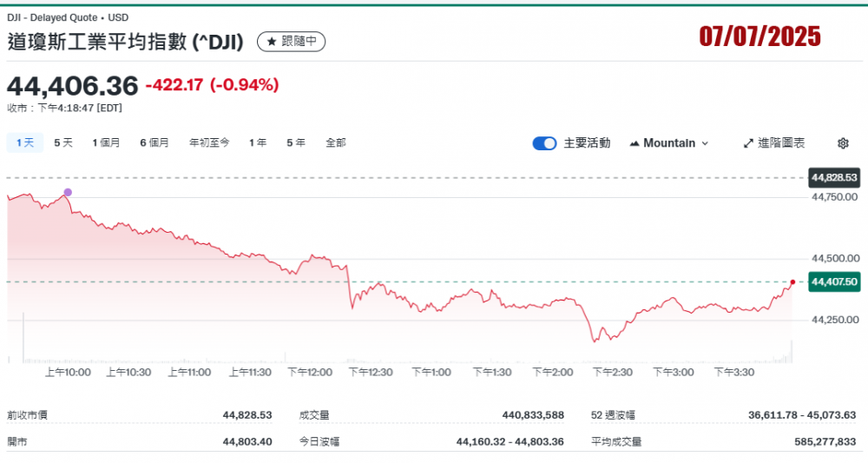Choose the 6個月 time range

coord(155,142)
